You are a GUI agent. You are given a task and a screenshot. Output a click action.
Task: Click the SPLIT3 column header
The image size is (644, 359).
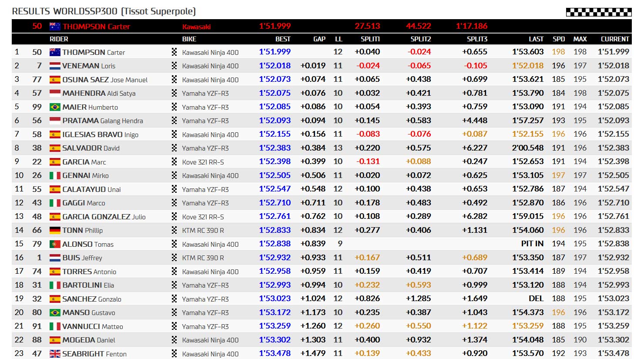(x=477, y=39)
